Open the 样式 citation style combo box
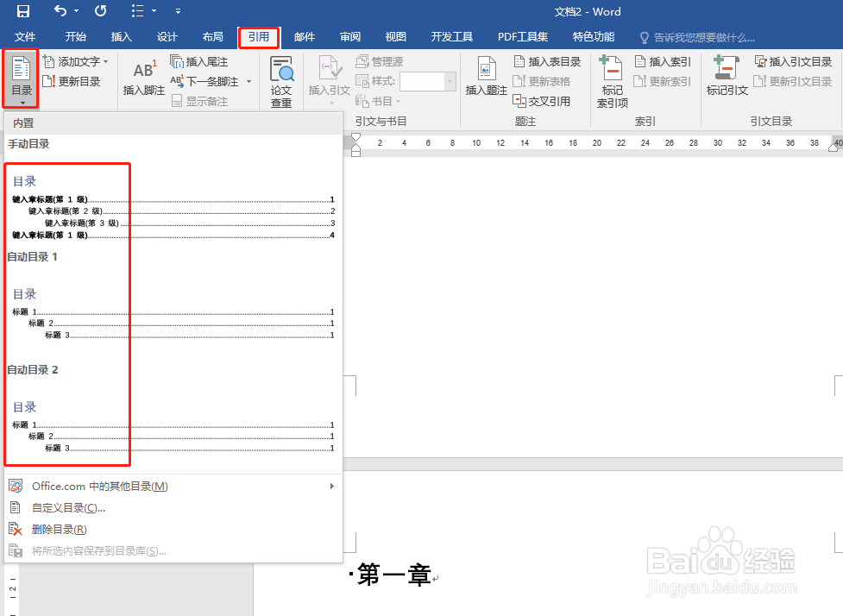Image resolution: width=843 pixels, height=616 pixels. pos(428,82)
